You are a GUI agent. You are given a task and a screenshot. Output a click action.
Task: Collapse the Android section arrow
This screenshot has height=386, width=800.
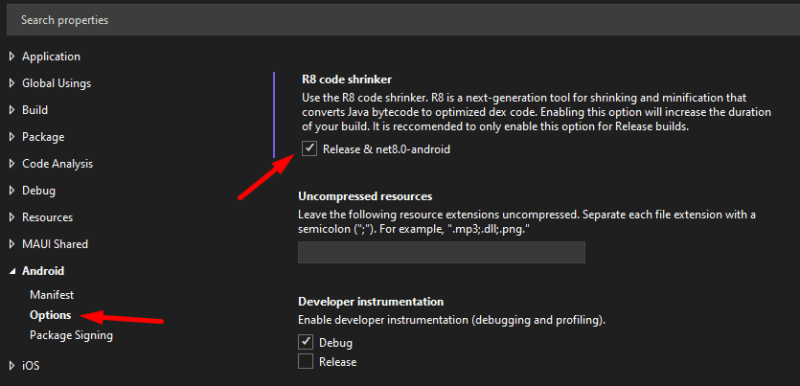pos(12,272)
